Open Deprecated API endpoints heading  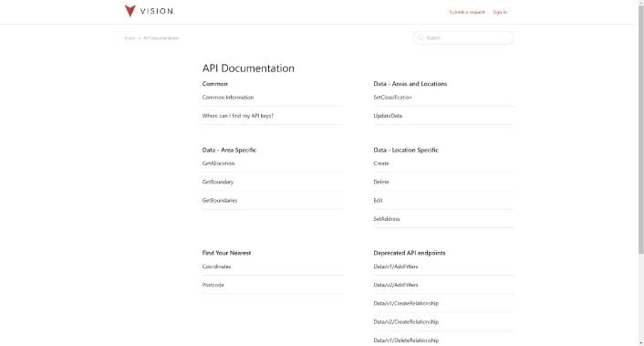410,253
